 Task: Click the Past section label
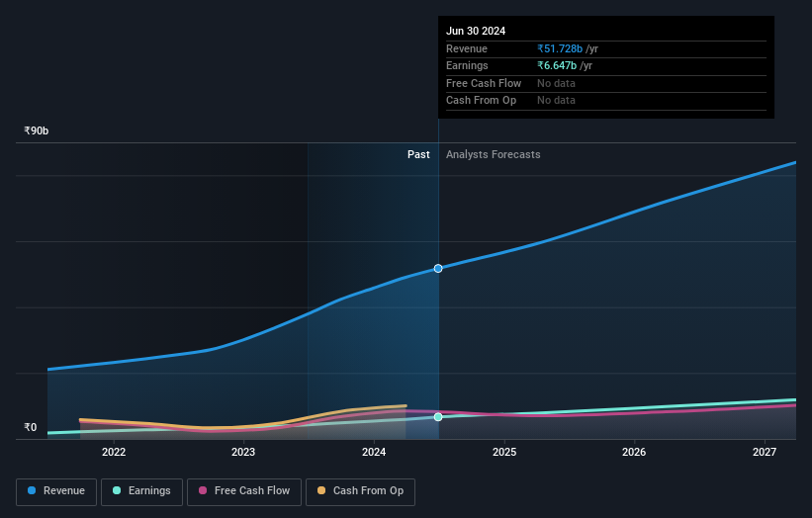[x=418, y=154]
